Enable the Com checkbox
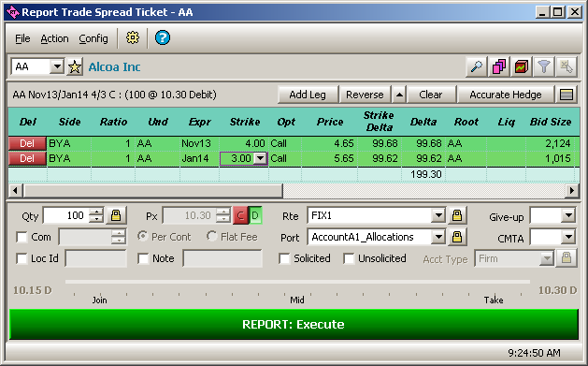Screen dimensions: 588x366 pos(22,237)
